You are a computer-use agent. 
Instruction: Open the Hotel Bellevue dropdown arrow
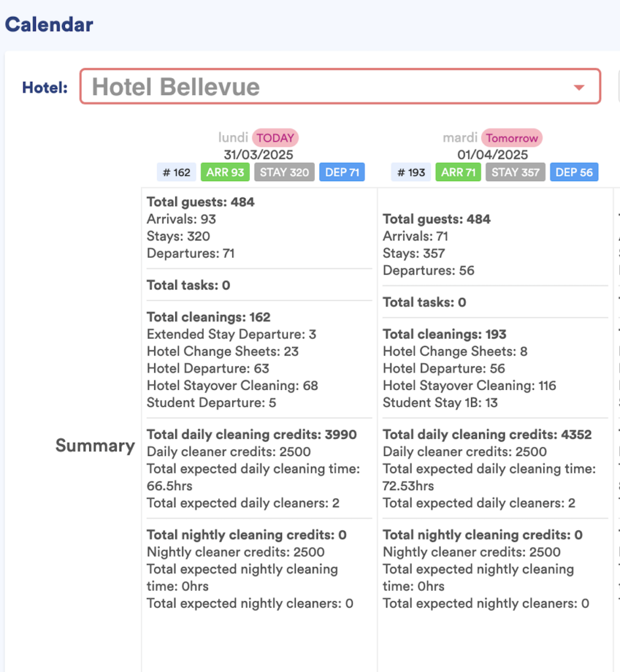pos(579,87)
